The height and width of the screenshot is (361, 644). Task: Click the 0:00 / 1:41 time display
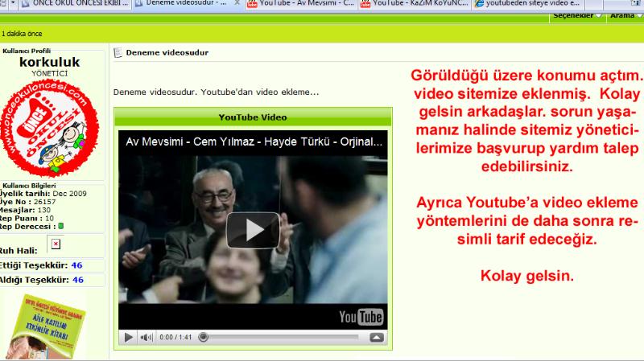coord(175,337)
